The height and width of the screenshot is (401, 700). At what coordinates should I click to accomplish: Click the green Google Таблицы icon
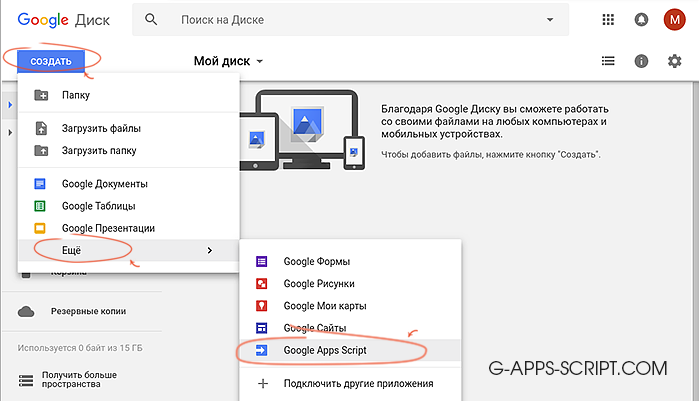coord(40,206)
